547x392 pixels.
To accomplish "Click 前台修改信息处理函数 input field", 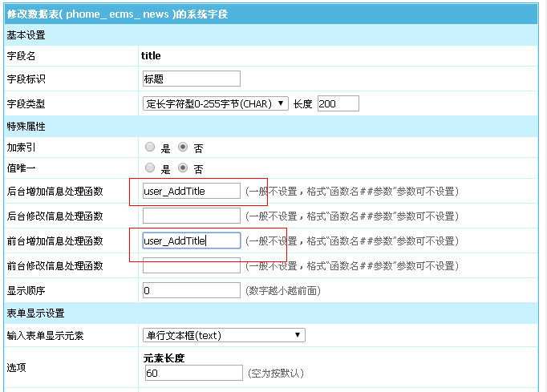I will [x=191, y=265].
